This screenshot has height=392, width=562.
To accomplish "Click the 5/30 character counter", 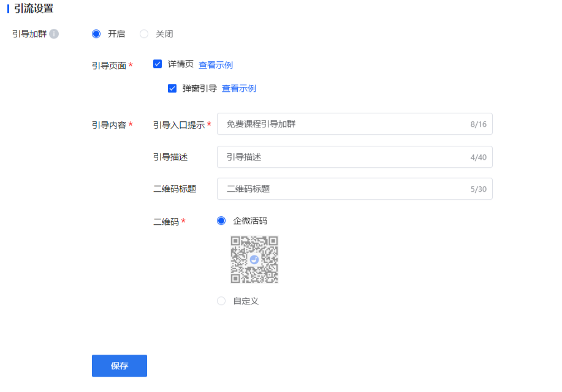I will [479, 189].
